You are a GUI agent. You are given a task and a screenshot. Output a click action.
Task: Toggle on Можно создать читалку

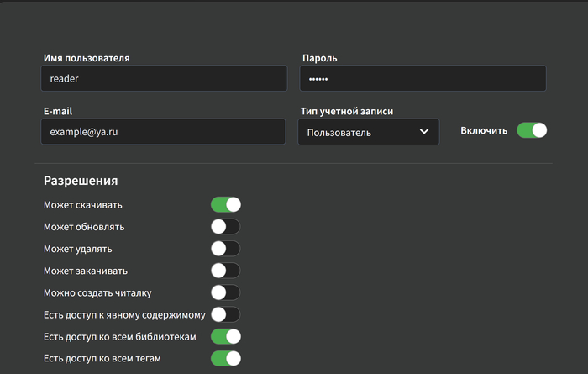pyautogui.click(x=225, y=292)
